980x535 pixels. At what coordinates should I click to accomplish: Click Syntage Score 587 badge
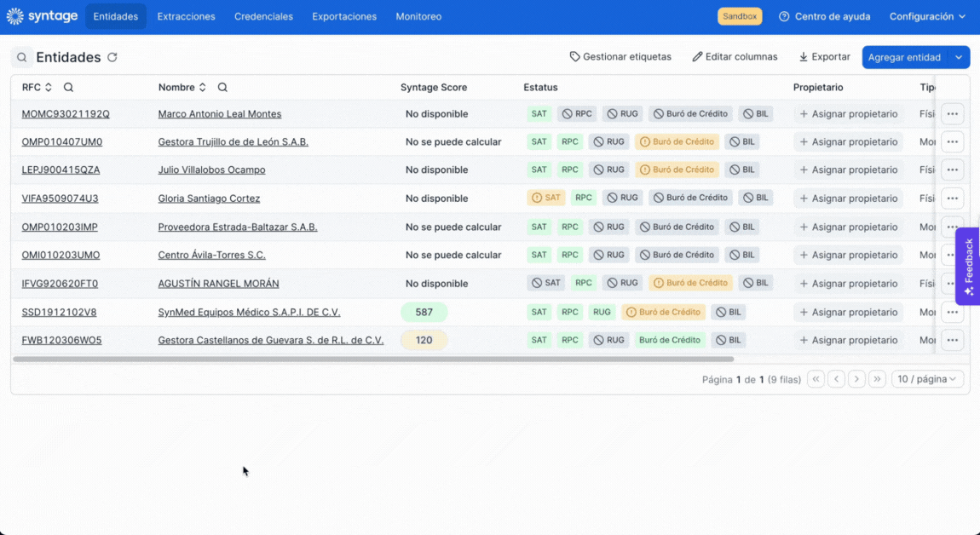(x=424, y=312)
